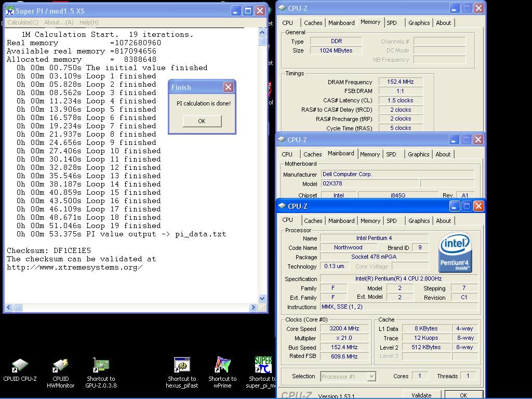Click the DRAM Frequency value 152.4 MHz
532x399 pixels.
[x=401, y=82]
